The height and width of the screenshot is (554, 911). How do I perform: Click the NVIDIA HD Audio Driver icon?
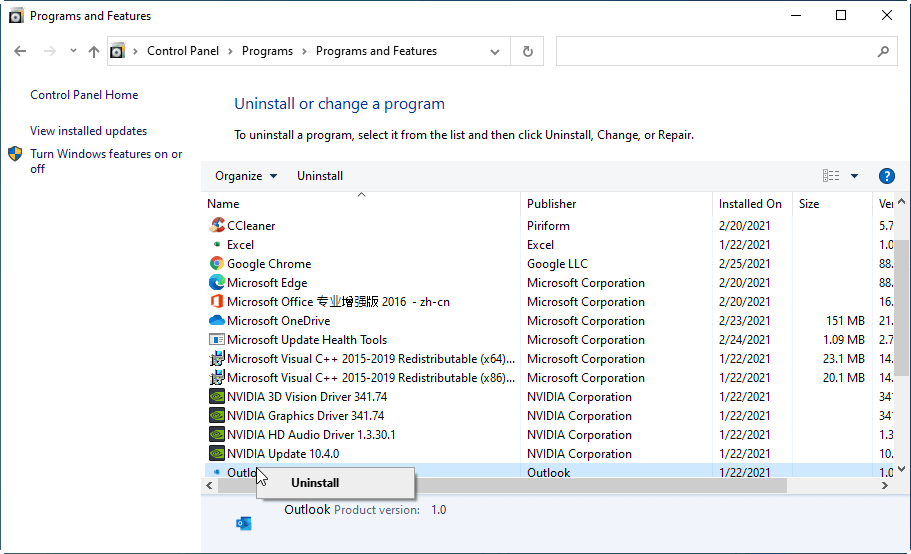click(x=217, y=434)
